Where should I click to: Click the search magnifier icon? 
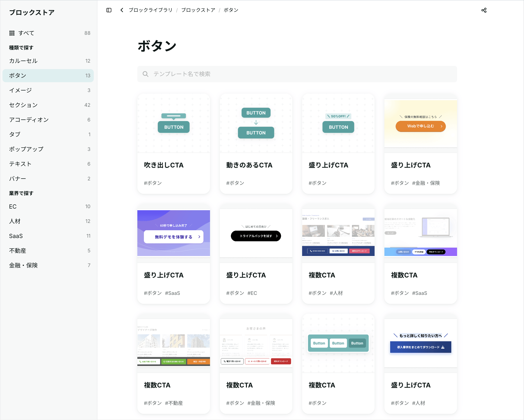[145, 74]
